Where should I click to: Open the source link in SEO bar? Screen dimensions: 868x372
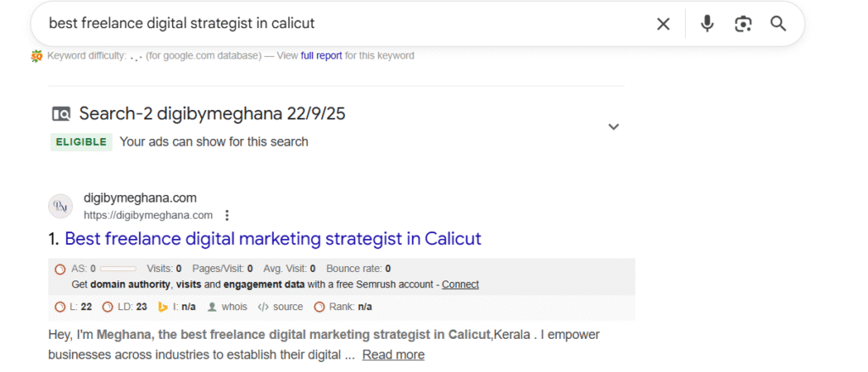288,307
